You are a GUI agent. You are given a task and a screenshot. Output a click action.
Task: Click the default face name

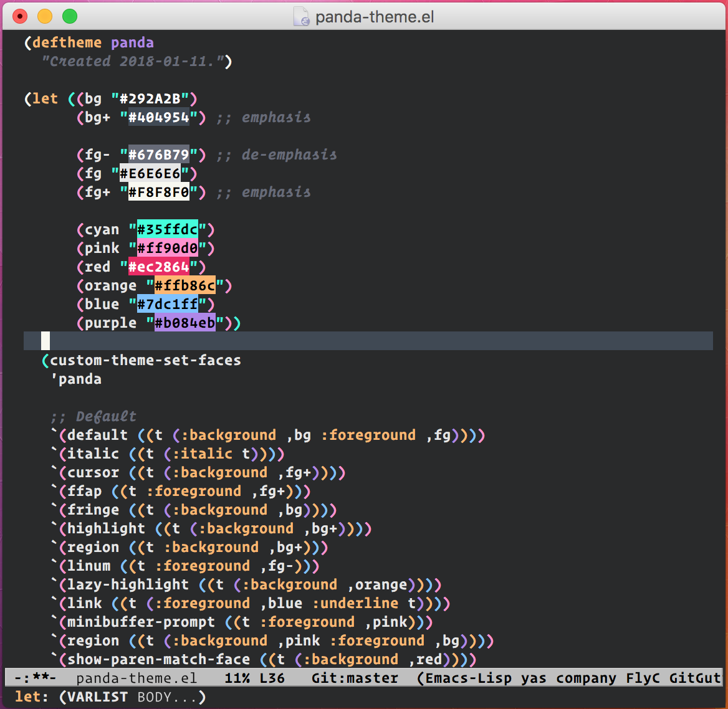[x=97, y=435]
